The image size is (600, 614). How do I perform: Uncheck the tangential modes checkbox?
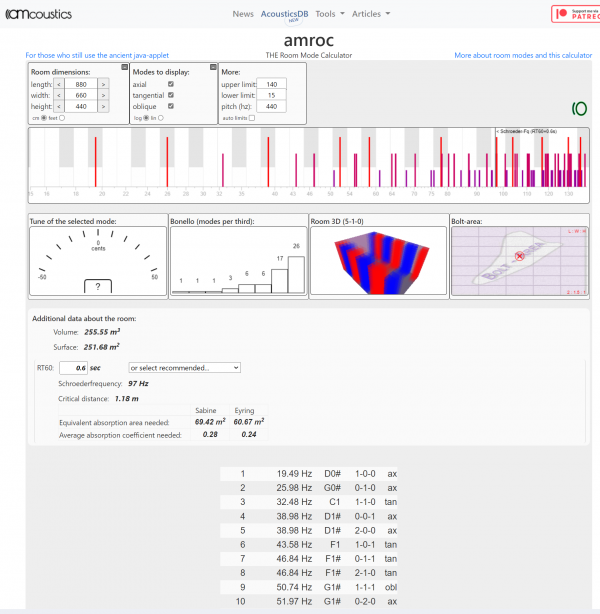(171, 95)
